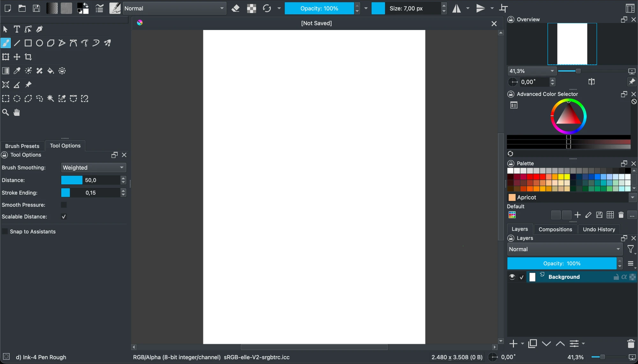638x364 pixels.
Task: Disable Scalable Distance checkbox
Action: pos(64,216)
